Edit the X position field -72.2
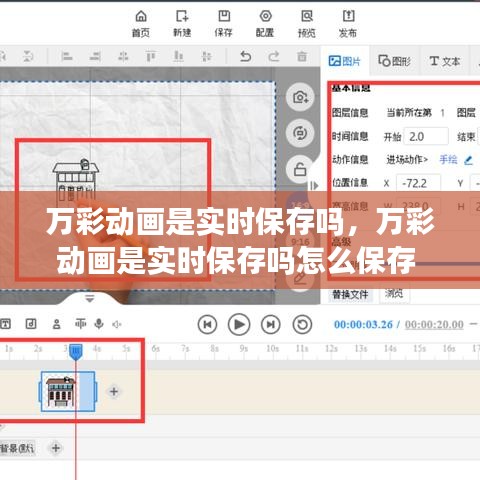 [x=418, y=183]
